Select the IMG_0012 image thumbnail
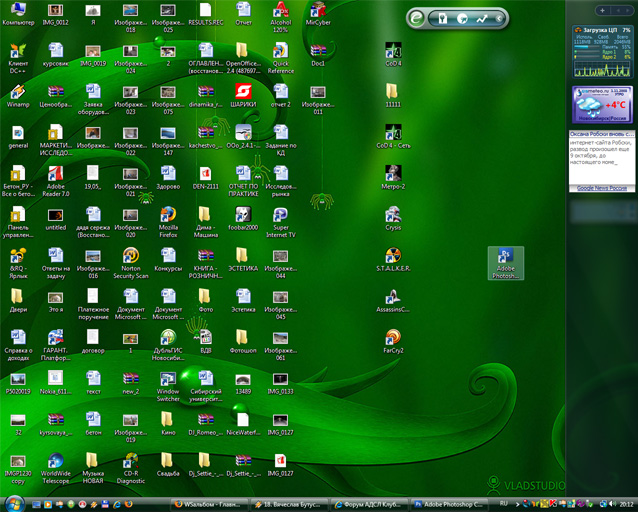The height and width of the screenshot is (512, 638). [x=56, y=14]
